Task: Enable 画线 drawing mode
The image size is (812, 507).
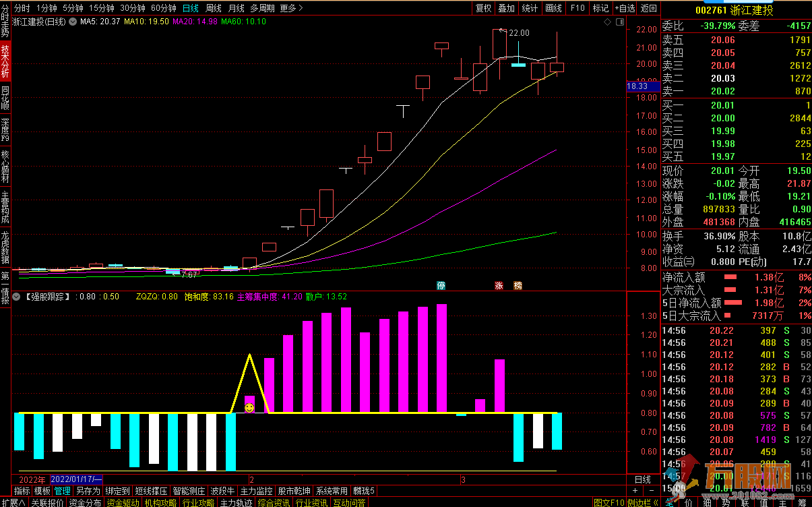Action: coord(553,8)
